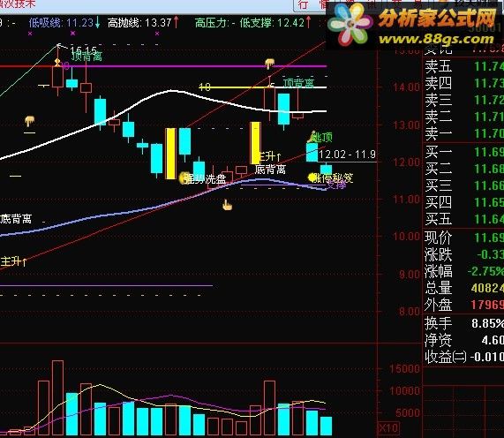Click the 底背离 label in chart center
Image resolution: width=504 pixels, height=438 pixels.
(x=270, y=170)
